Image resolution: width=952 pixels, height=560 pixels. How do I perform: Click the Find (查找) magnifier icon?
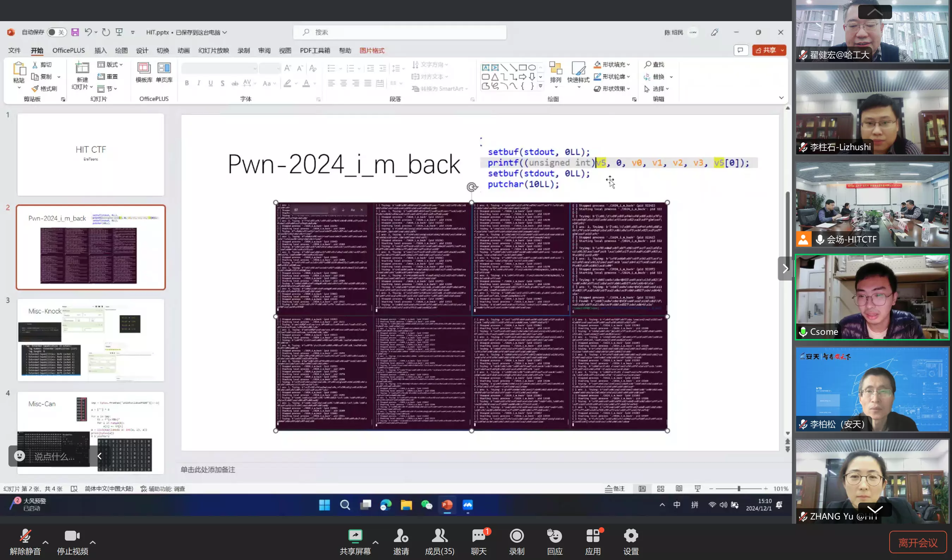pos(647,64)
